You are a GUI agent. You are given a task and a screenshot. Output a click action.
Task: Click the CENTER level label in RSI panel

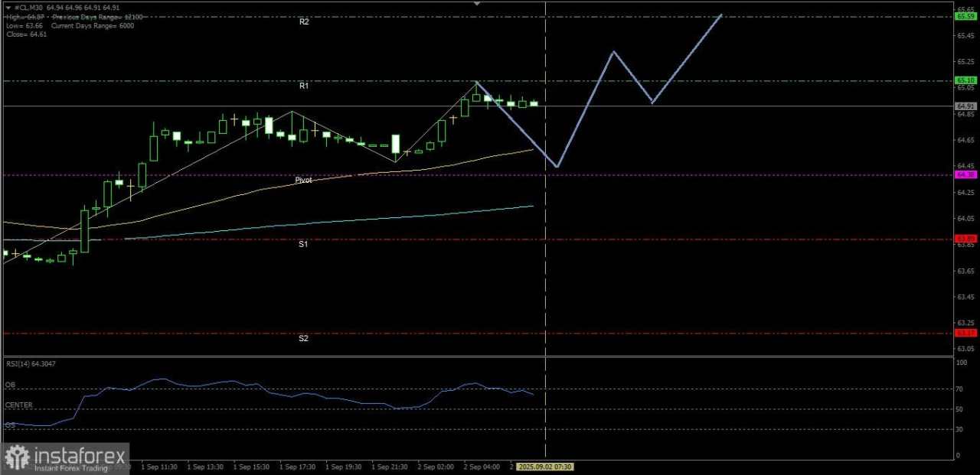[18, 405]
